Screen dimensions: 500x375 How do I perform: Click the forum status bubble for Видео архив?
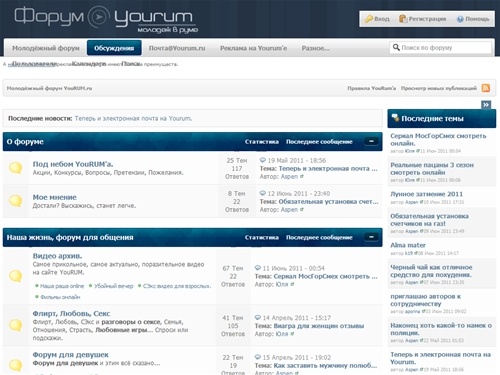coord(15,276)
